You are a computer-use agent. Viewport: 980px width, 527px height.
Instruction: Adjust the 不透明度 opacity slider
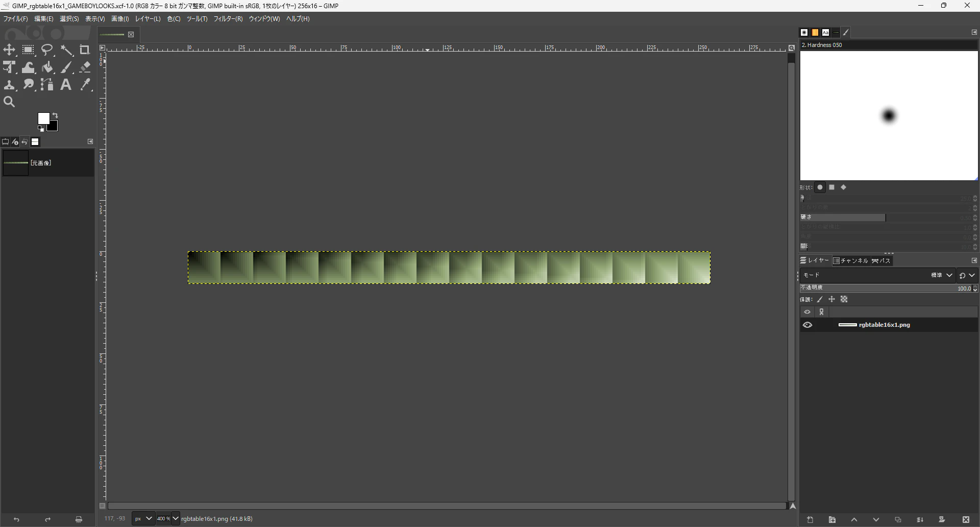tap(886, 289)
